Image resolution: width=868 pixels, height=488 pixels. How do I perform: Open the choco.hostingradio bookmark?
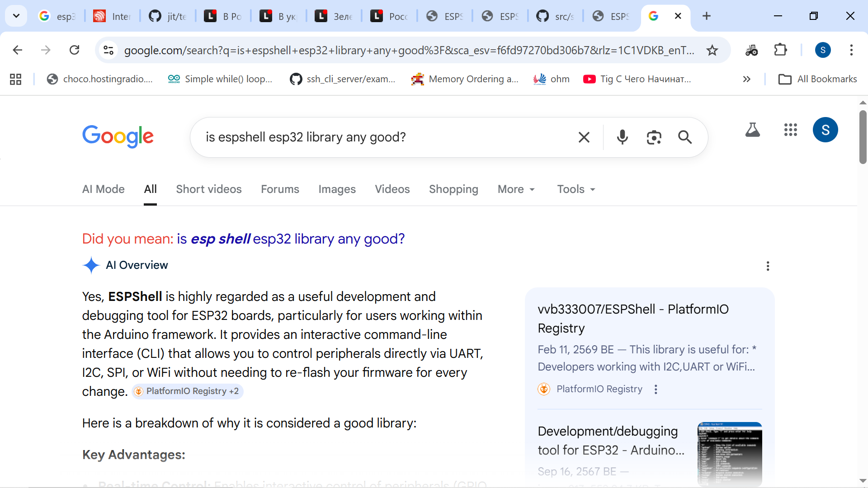[100, 79]
